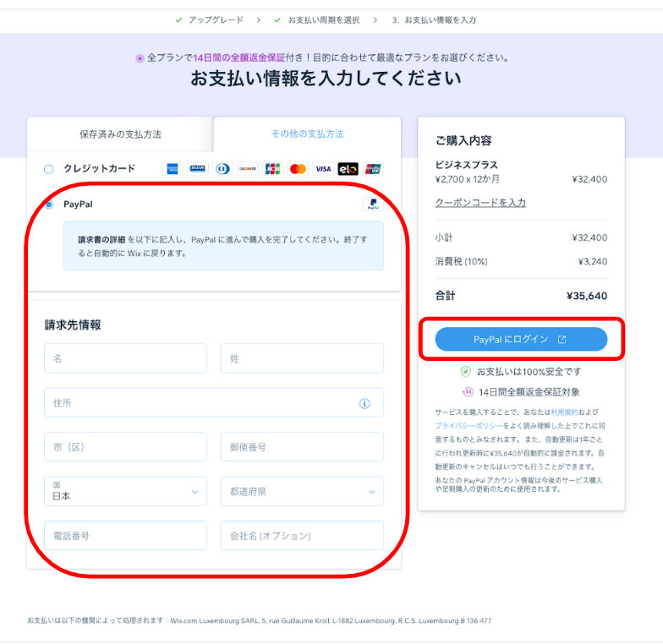Open the 国 country dropdown showing 日本

coord(125,491)
